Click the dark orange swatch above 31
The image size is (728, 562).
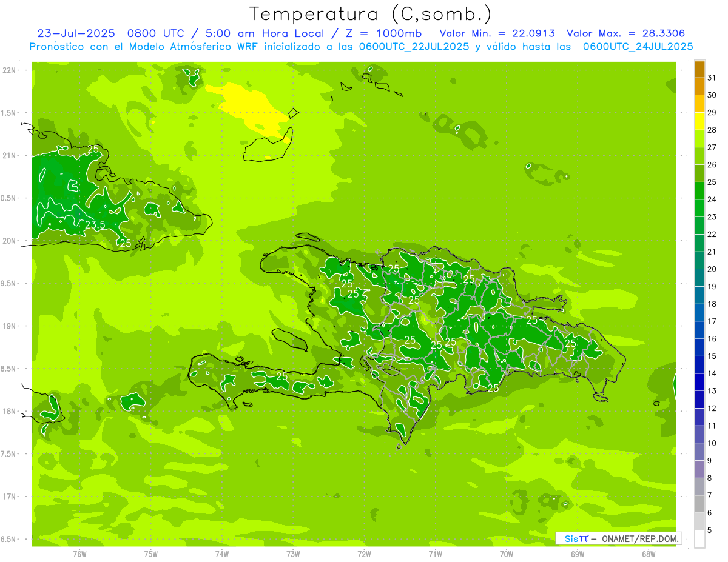point(699,69)
